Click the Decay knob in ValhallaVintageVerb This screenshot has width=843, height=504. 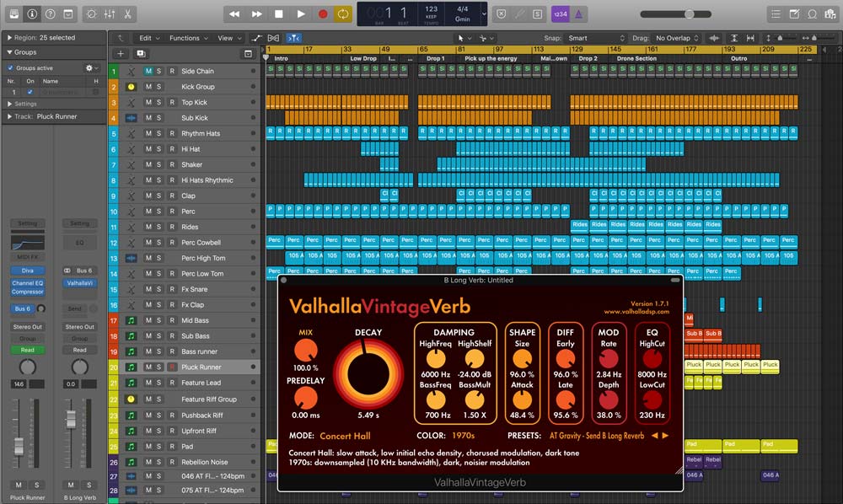(x=368, y=373)
